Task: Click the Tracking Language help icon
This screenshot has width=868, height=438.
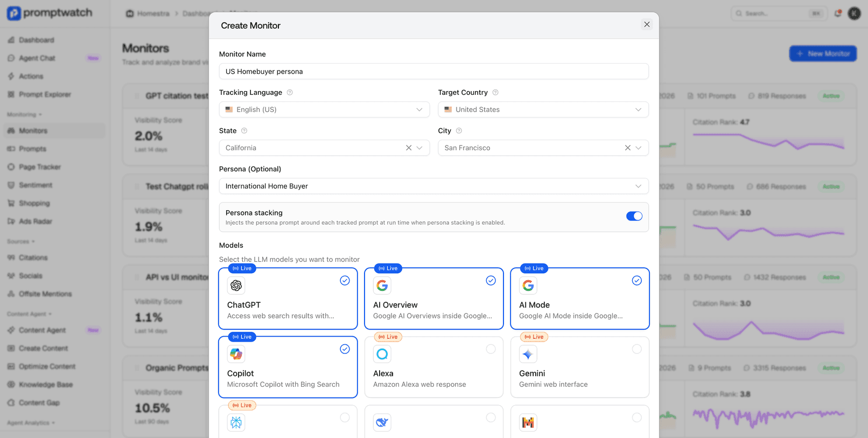Action: [x=290, y=93]
